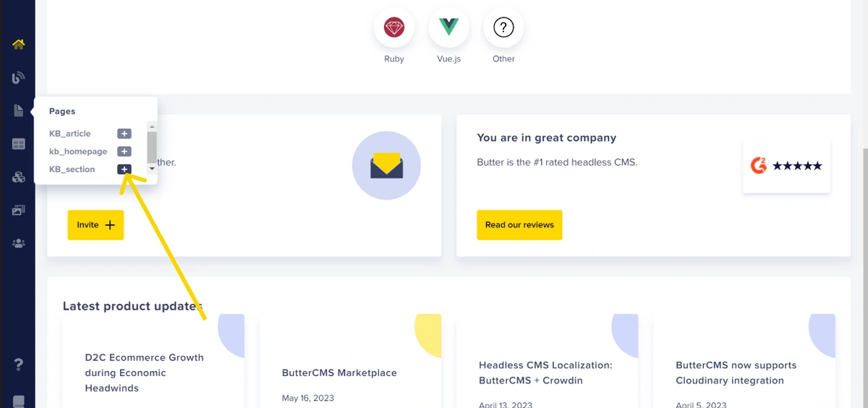Open KB_section page type
Viewport: 868px width, 408px height.
pos(72,169)
